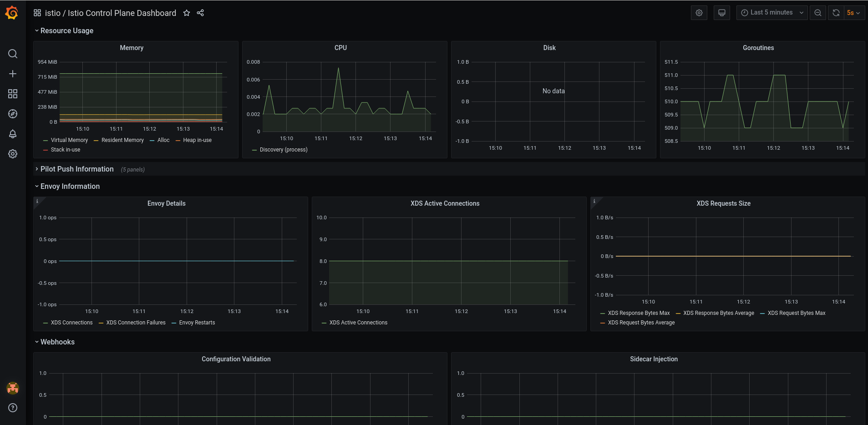Toggle Virtual Memory series in legend

pyautogui.click(x=69, y=140)
